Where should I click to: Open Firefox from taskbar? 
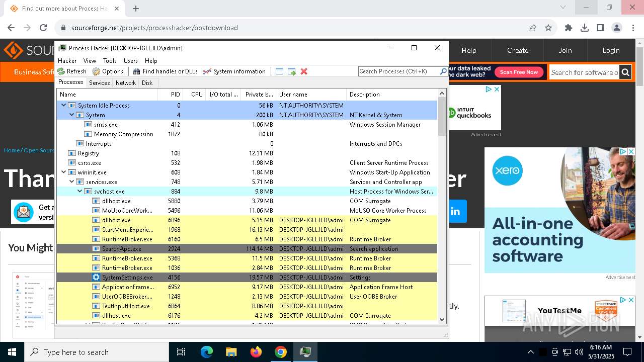coord(256,352)
